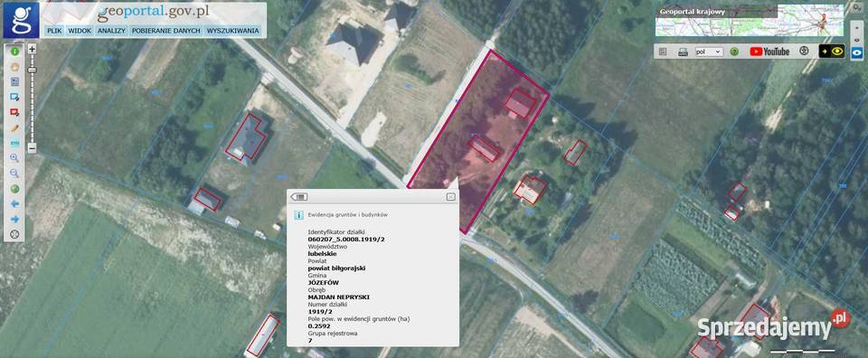Go to previous map view arrow
Viewport: 868px width, 358px height.
[14, 203]
